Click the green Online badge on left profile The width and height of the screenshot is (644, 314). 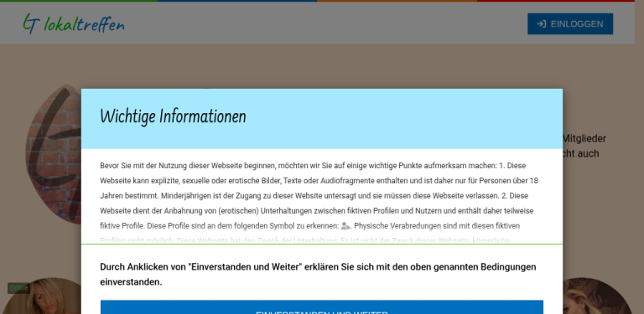tap(19, 288)
